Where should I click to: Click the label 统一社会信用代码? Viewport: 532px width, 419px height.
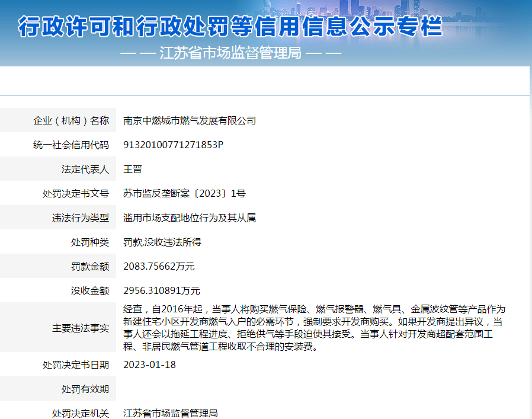71,145
